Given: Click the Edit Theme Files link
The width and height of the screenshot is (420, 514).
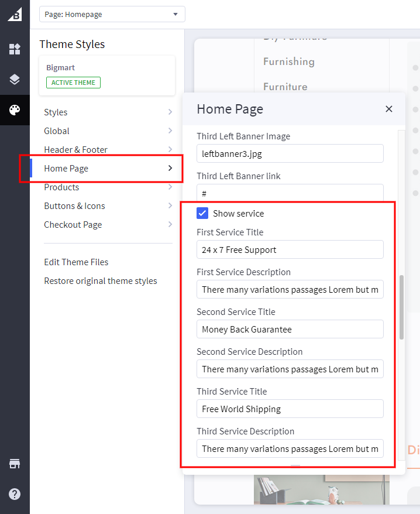Looking at the screenshot, I should (76, 262).
